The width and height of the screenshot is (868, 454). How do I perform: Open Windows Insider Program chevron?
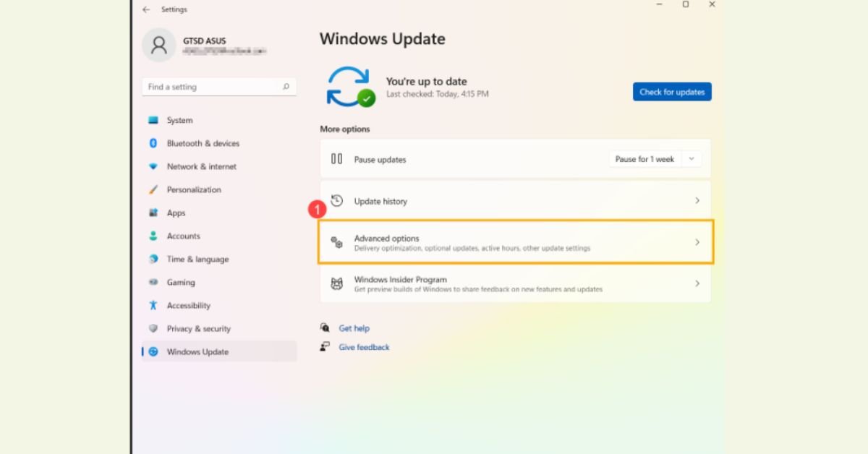tap(697, 283)
